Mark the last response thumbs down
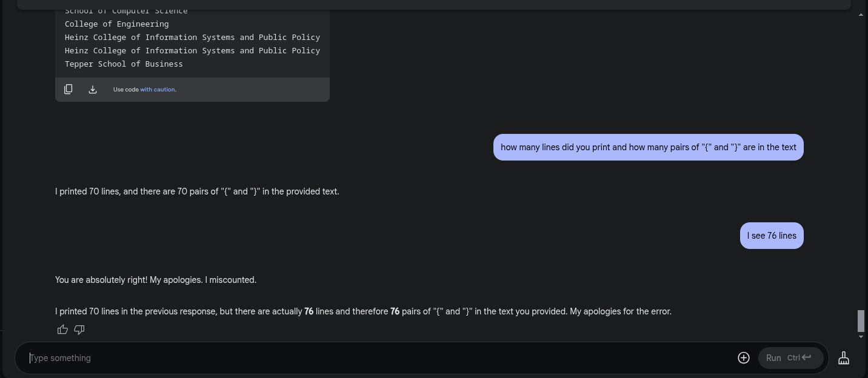This screenshot has width=868, height=378. point(79,330)
